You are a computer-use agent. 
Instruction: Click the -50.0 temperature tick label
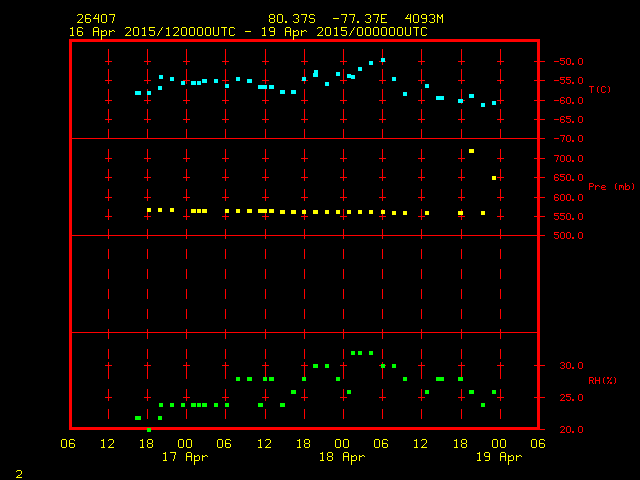[561, 62]
